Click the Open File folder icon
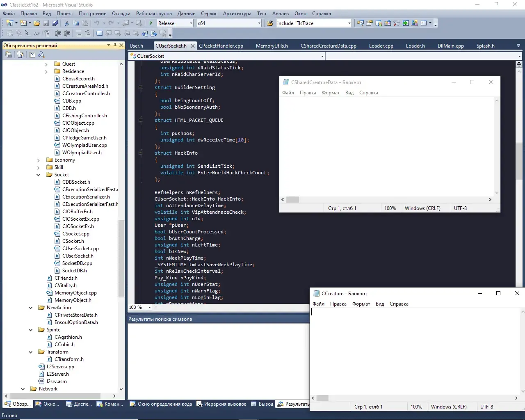This screenshot has height=420, width=525. pyautogui.click(x=37, y=23)
